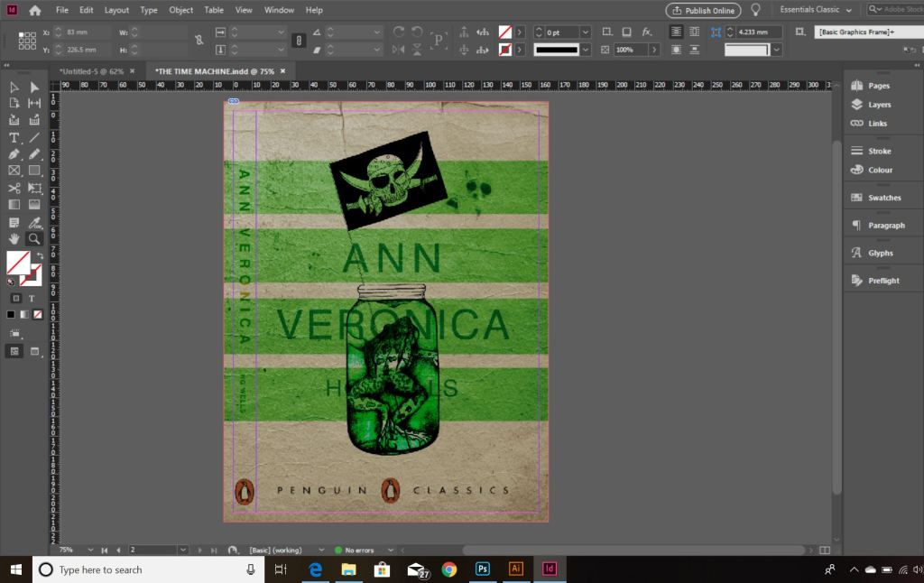Swap fill and stroke arrows
Screen dimensions: 924x583
(x=40, y=256)
